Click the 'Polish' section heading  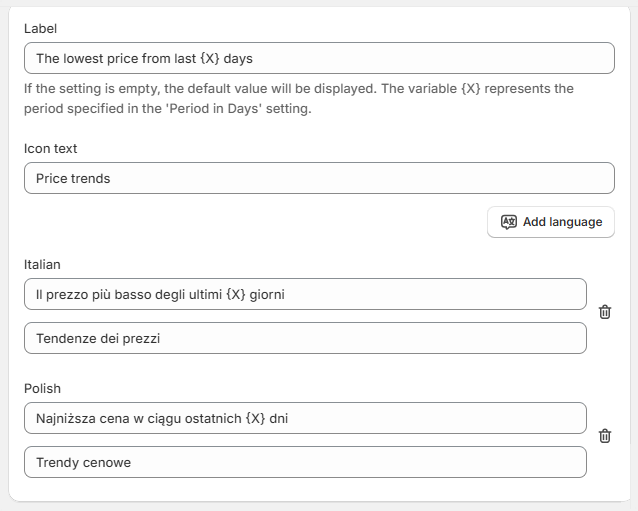pyautogui.click(x=42, y=389)
